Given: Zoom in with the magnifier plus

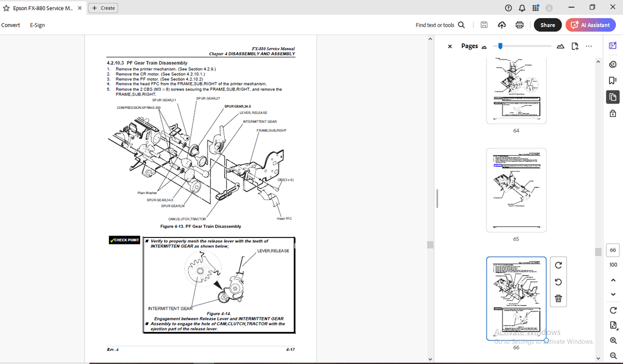Looking at the screenshot, I should click(613, 340).
